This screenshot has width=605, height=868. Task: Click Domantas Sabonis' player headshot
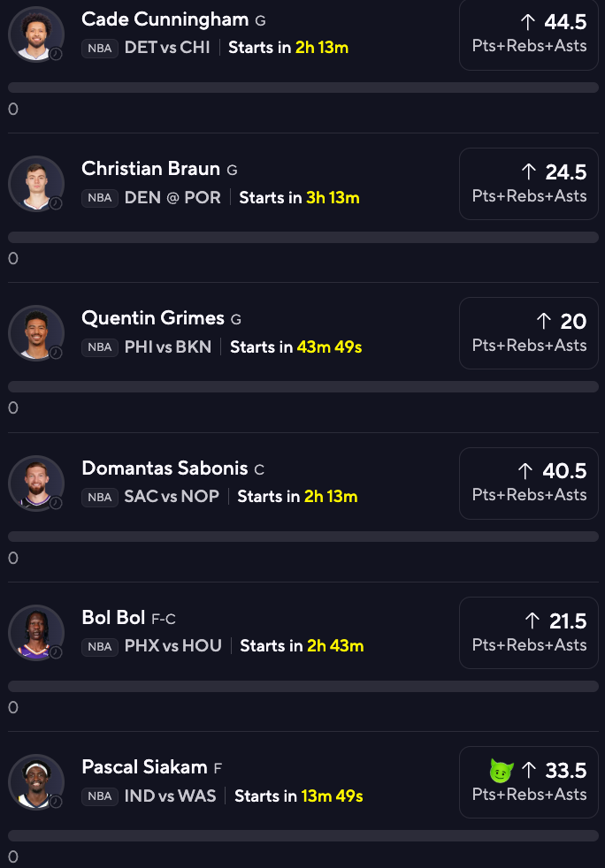36,483
